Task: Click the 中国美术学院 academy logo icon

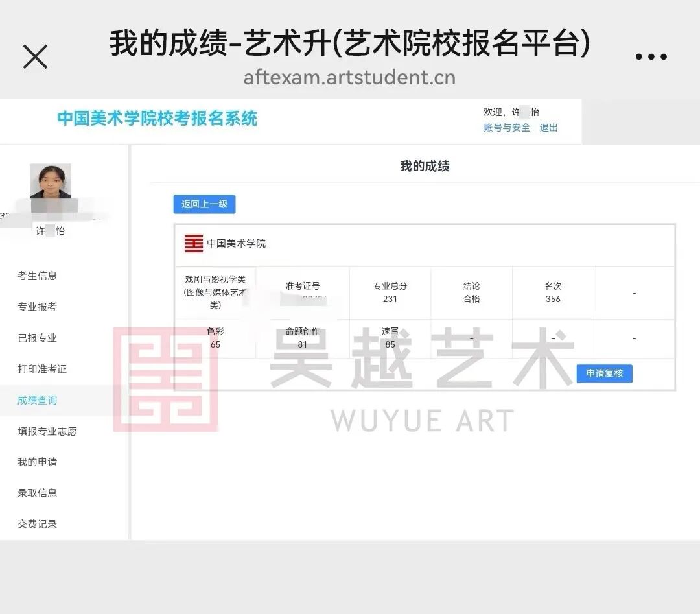Action: [194, 244]
